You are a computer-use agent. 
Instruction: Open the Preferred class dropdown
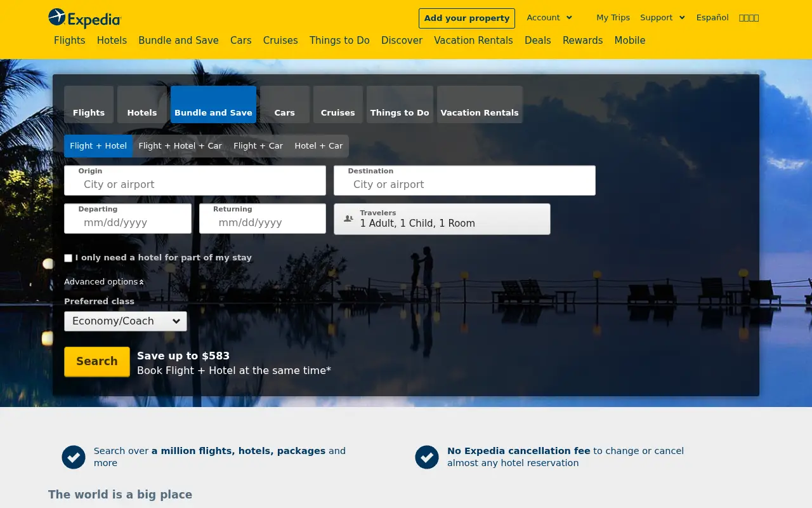point(126,321)
